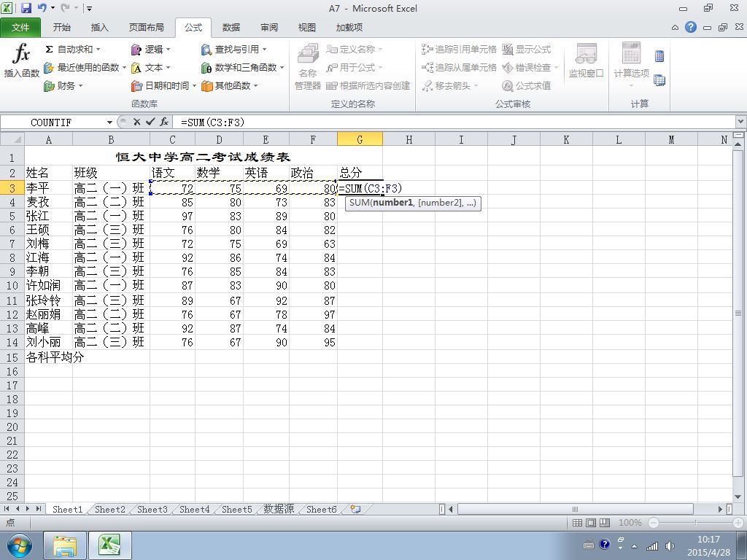
Task: Switch to the 数据源 worksheet tab
Action: (279, 510)
